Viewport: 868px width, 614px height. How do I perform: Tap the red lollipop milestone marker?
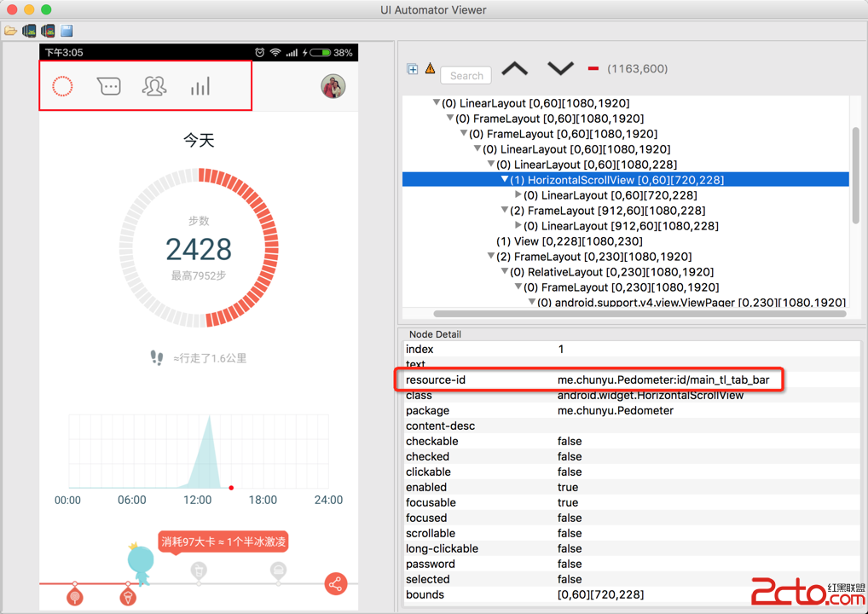(x=75, y=596)
